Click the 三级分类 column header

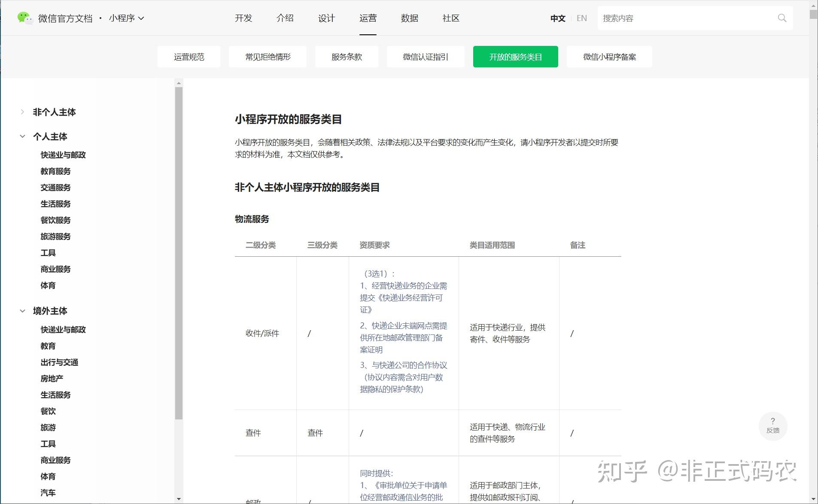(x=322, y=245)
